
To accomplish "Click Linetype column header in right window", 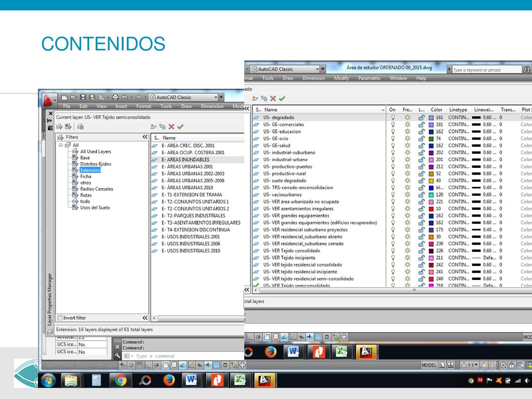I will [458, 110].
